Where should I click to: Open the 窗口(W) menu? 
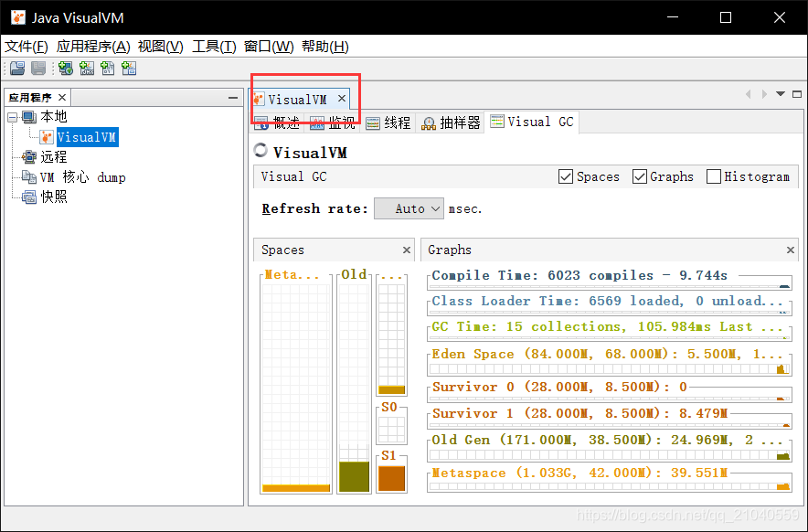point(269,47)
